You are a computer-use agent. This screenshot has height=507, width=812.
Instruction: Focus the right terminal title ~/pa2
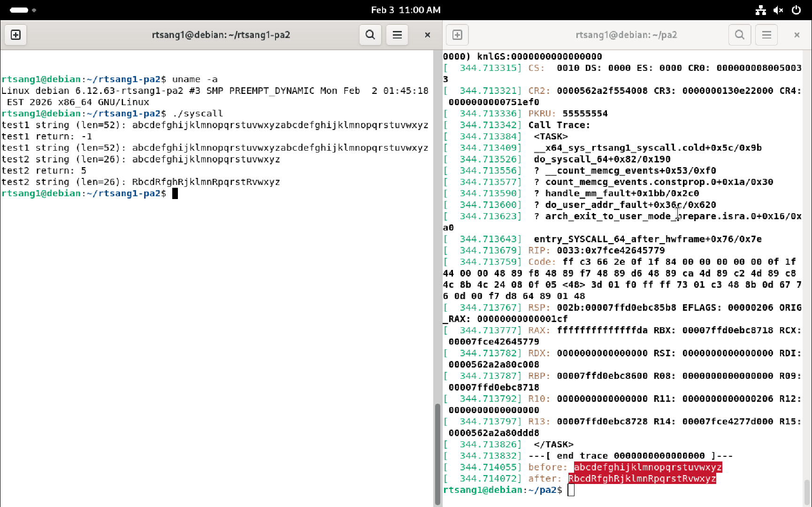[x=626, y=35]
